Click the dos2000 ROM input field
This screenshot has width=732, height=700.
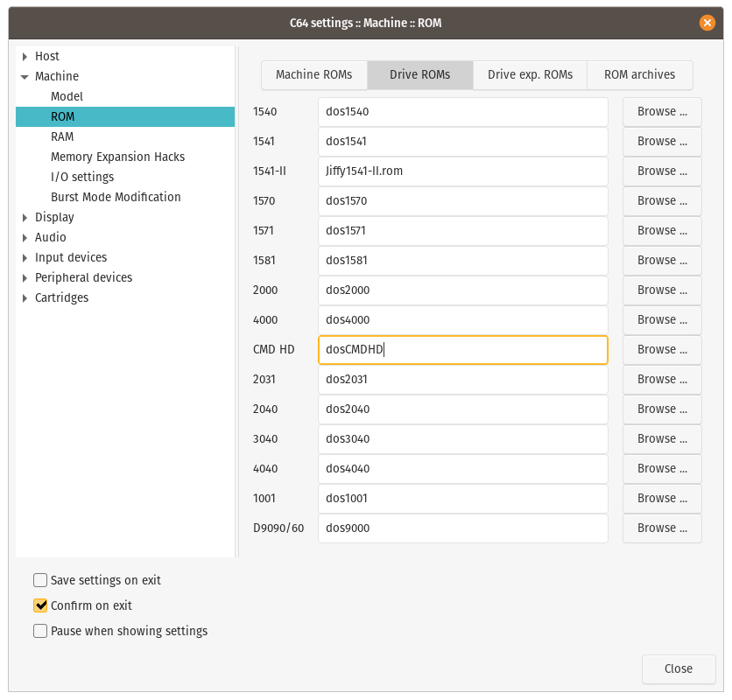click(x=463, y=290)
